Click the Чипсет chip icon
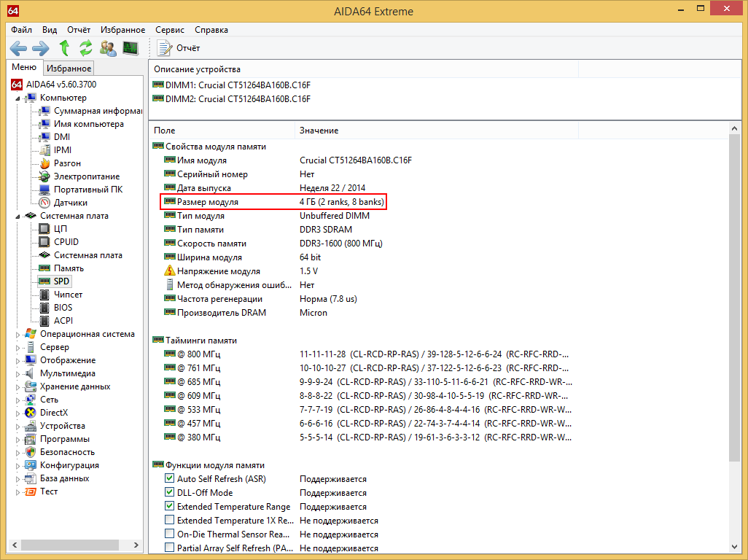 (44, 295)
